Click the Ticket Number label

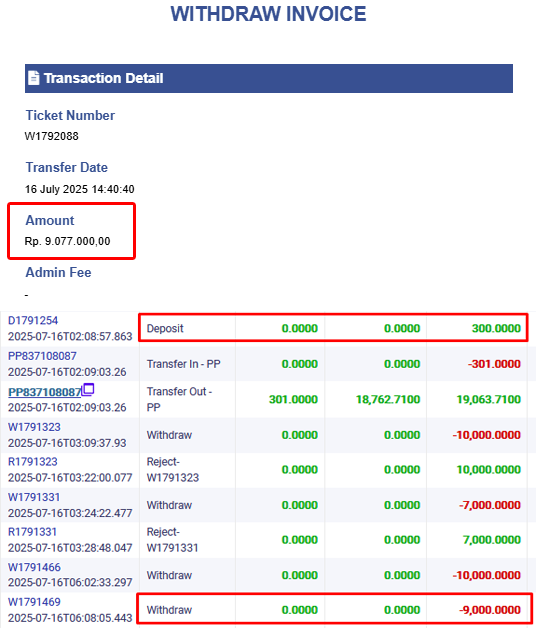click(x=70, y=115)
